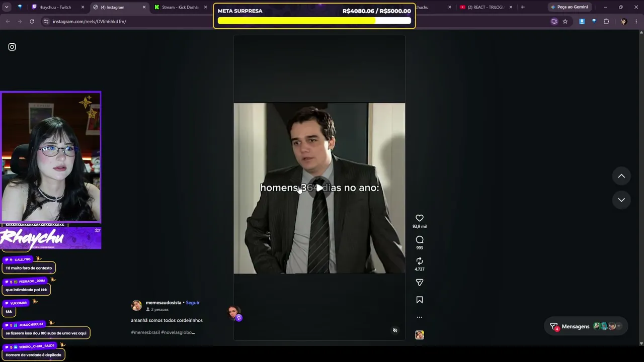This screenshot has height=362, width=644.
Task: Click the META SURPRESA goal progress bar
Action: (x=314, y=21)
